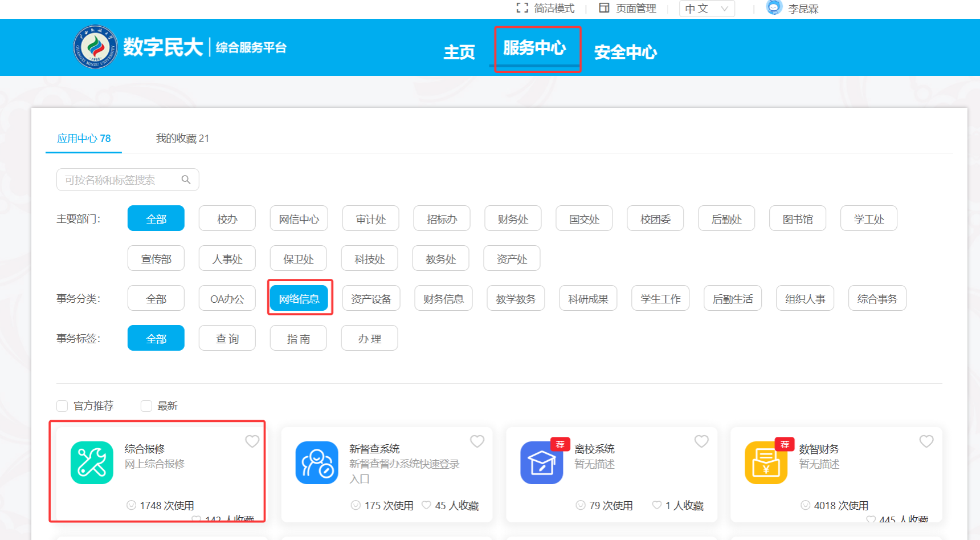
Task: Open the 综合报修 wrench app icon
Action: click(92, 462)
